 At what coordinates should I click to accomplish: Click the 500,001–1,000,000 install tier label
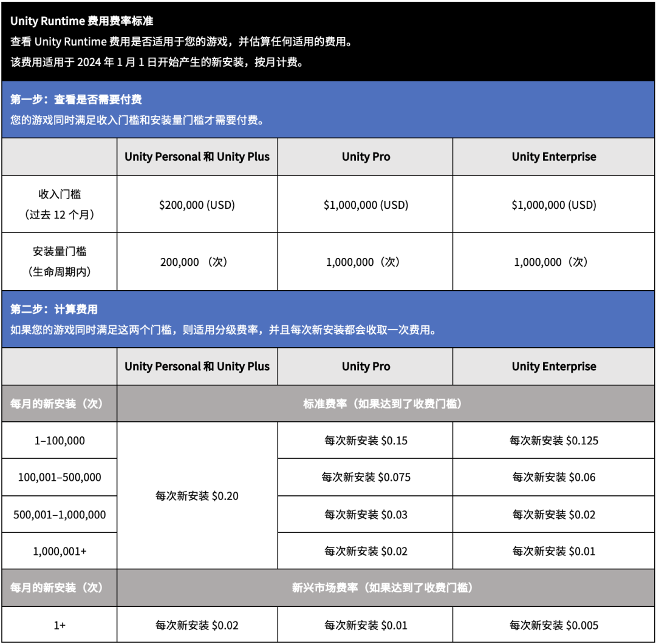(58, 514)
